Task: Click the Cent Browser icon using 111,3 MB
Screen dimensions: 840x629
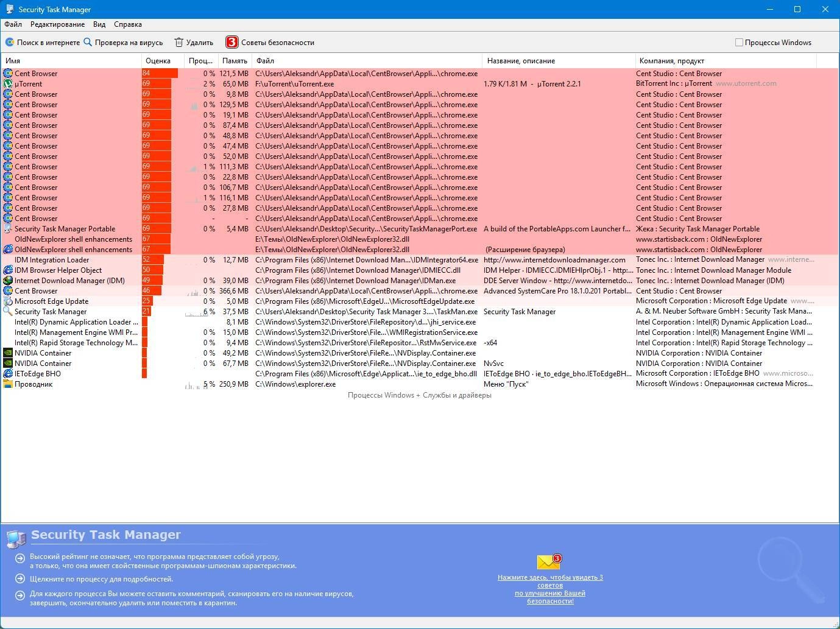Action: pyautogui.click(x=8, y=167)
